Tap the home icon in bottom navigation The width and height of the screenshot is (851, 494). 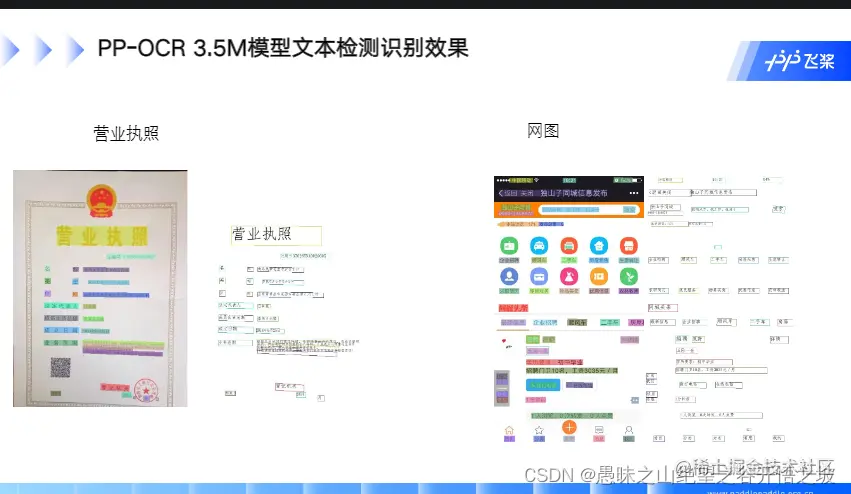(x=509, y=430)
